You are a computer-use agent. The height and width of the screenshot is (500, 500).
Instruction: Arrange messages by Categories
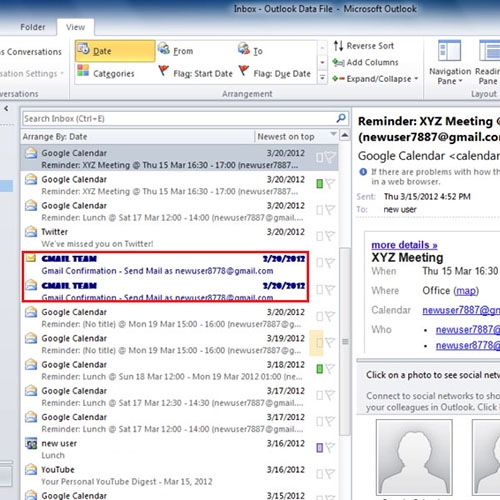click(x=106, y=72)
